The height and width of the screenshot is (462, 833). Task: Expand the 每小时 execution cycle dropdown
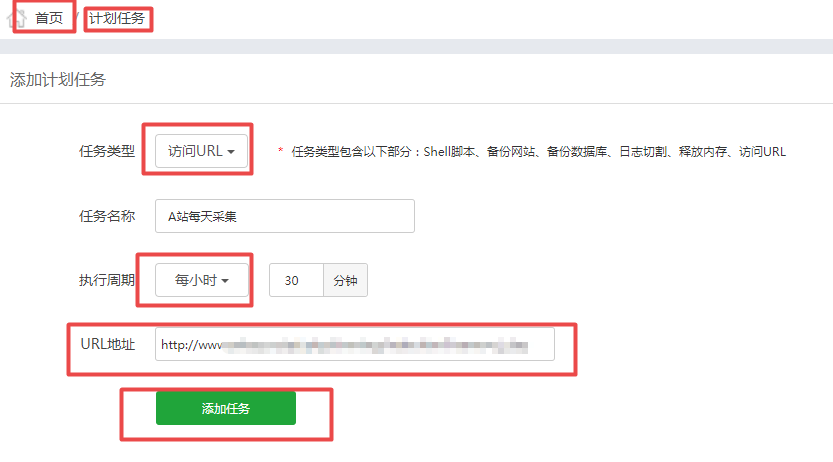click(202, 281)
